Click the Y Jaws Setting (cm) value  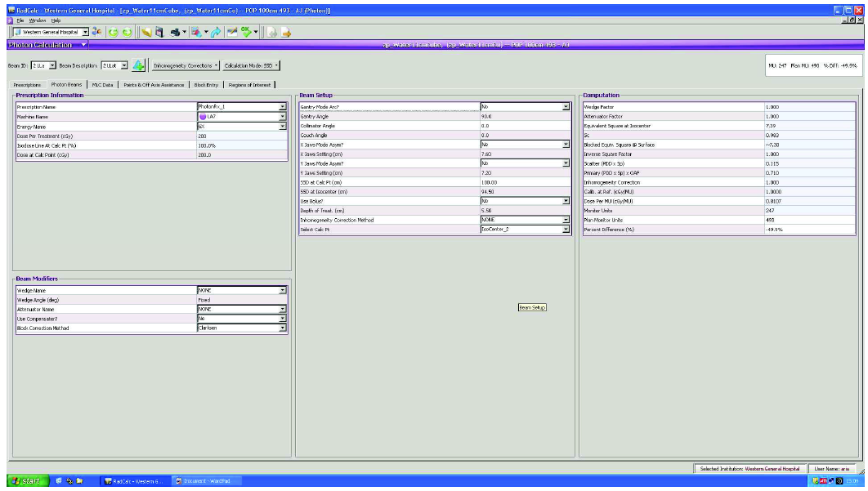pos(526,172)
